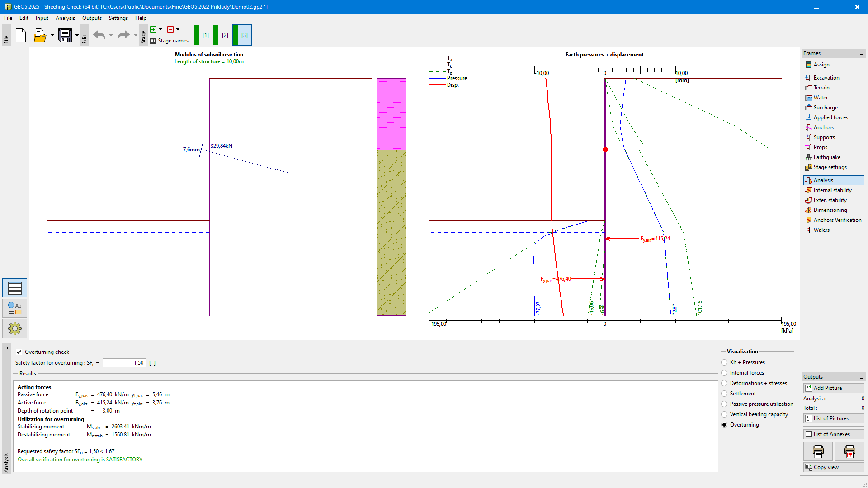The height and width of the screenshot is (488, 868).
Task: Select Kh + Pressures visualization
Action: click(724, 362)
